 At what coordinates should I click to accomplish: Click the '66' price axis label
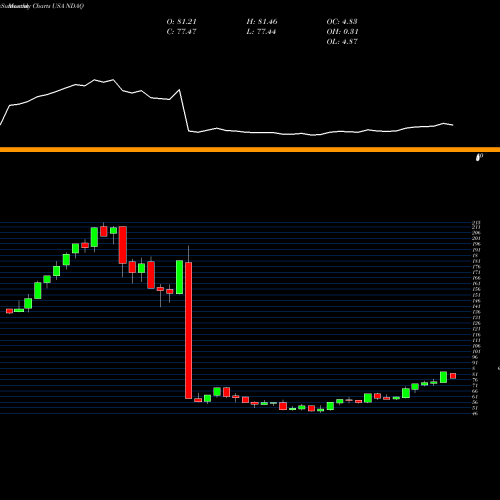pyautogui.click(x=475, y=391)
